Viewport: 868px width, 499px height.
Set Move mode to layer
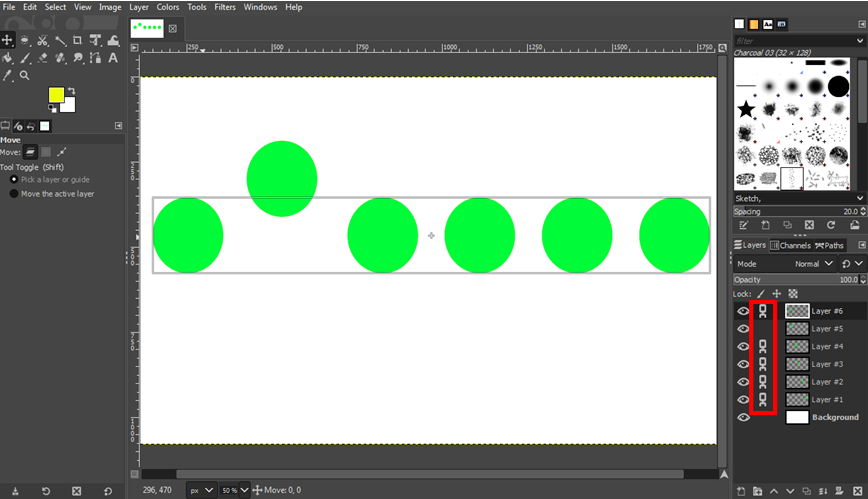coord(30,152)
